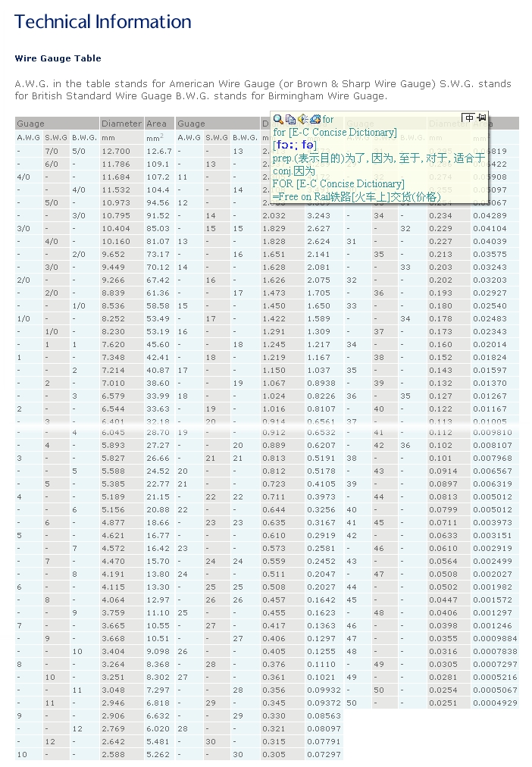Click the copy icon in dictionary popup
The image size is (532, 767).
(290, 119)
